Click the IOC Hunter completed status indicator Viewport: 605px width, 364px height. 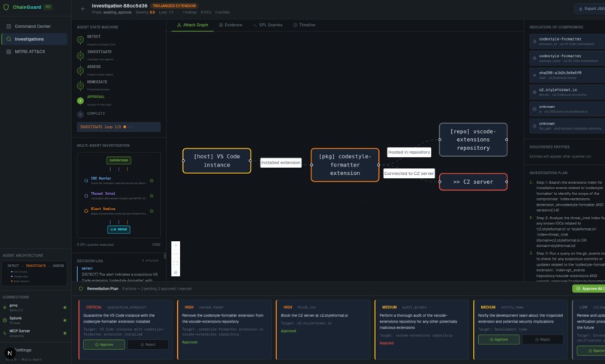[x=152, y=180]
